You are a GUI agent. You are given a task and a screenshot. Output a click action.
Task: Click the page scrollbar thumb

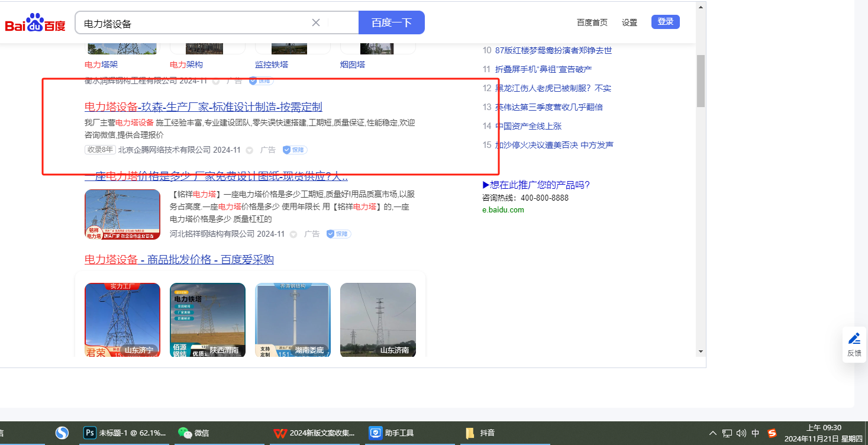pyautogui.click(x=701, y=81)
